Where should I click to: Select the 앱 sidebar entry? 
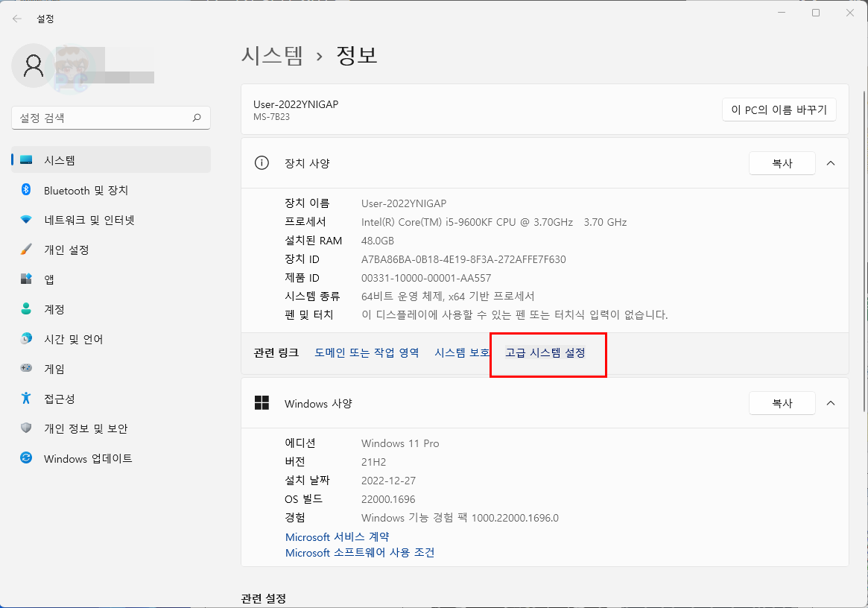111,279
